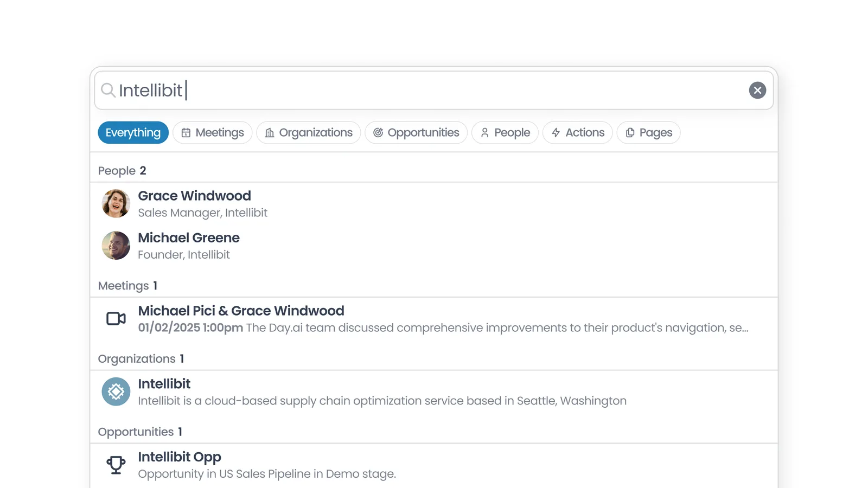868x488 pixels.
Task: Click 'Opportunity in US Sales Pipeline' description
Action: point(267,474)
